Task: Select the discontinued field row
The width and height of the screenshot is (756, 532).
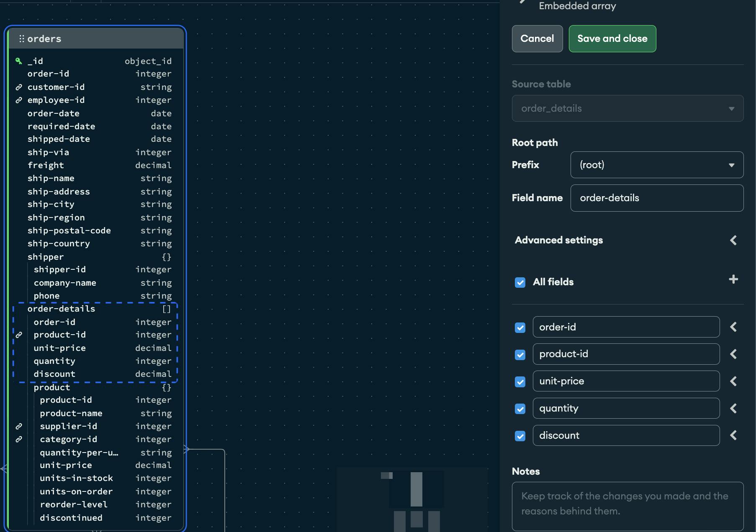Action: [96, 518]
